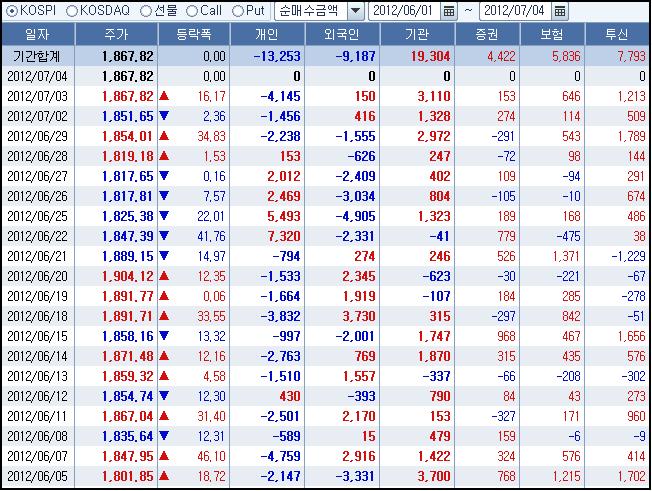This screenshot has height=491, width=652.
Task: Click the down arrow beside 1,817.81
Action: [164, 195]
